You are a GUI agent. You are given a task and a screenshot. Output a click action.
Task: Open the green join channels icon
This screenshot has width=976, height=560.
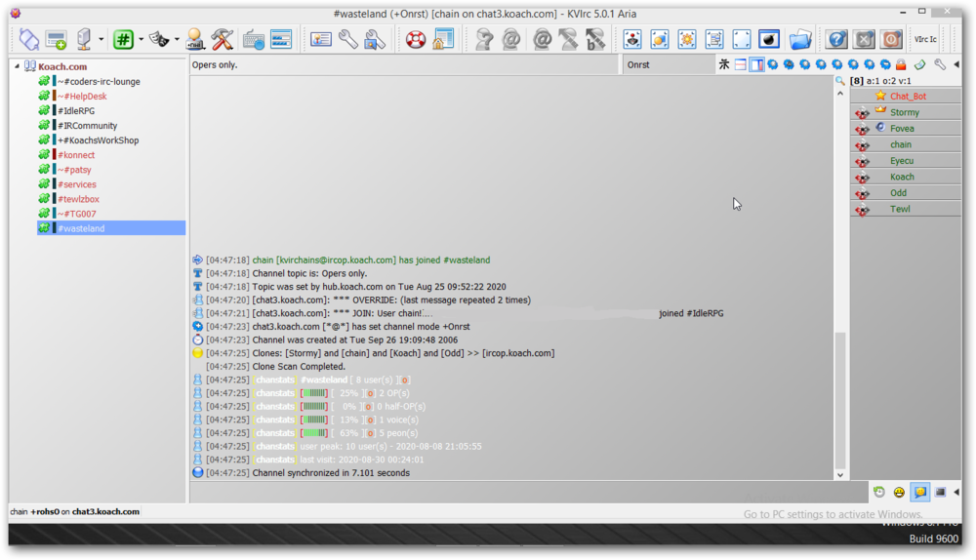click(123, 39)
